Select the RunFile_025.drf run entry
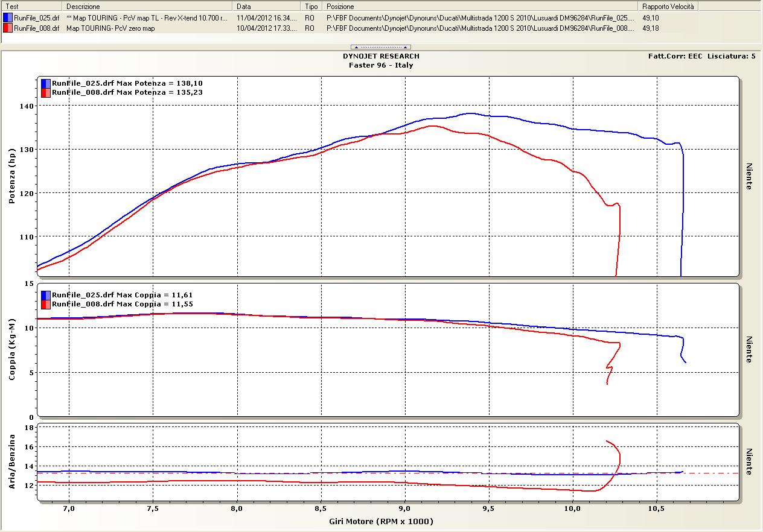Screen dimensions: 763x532 pyautogui.click(x=36, y=18)
